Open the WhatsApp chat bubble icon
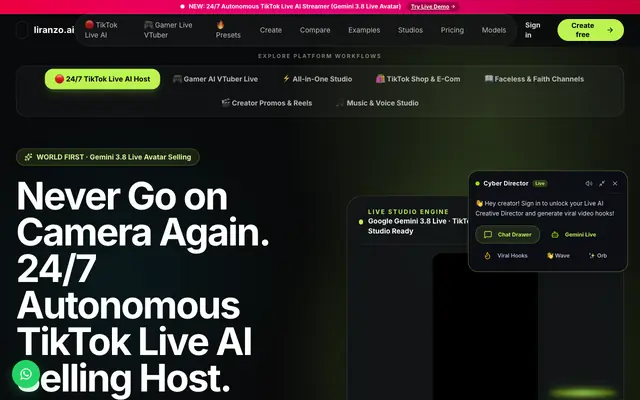The image size is (640, 400). click(26, 374)
